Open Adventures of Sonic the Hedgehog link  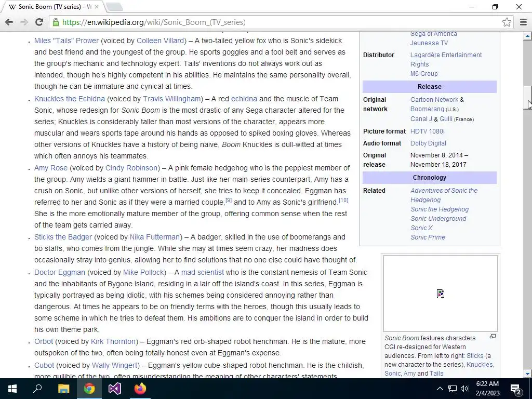point(444,195)
